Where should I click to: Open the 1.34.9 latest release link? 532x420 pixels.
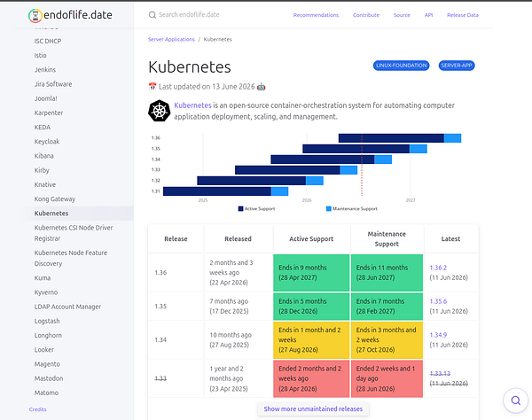[x=438, y=335]
